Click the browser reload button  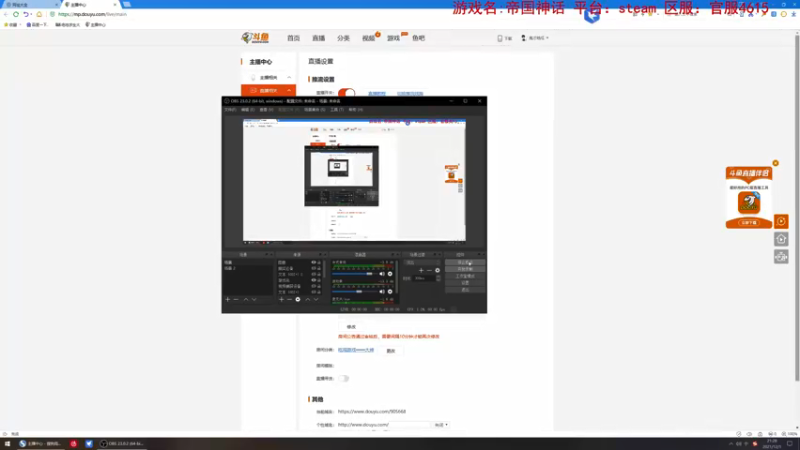16,14
